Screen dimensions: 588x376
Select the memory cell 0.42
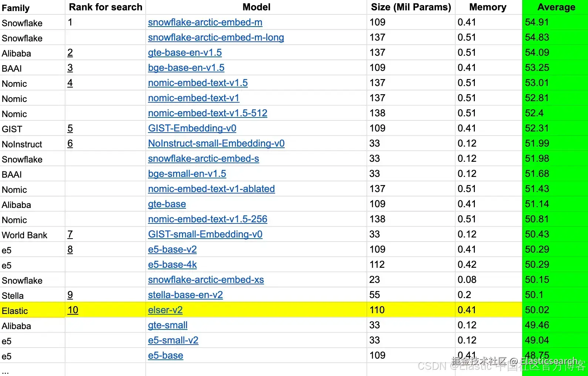[488, 265]
